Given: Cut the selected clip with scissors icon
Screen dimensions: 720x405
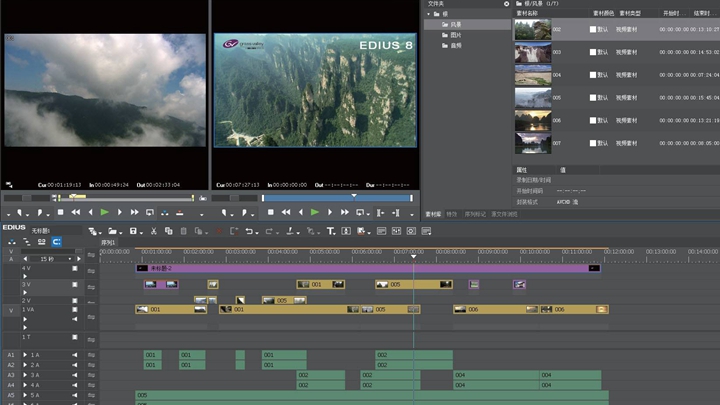Looking at the screenshot, I should 154,231.
